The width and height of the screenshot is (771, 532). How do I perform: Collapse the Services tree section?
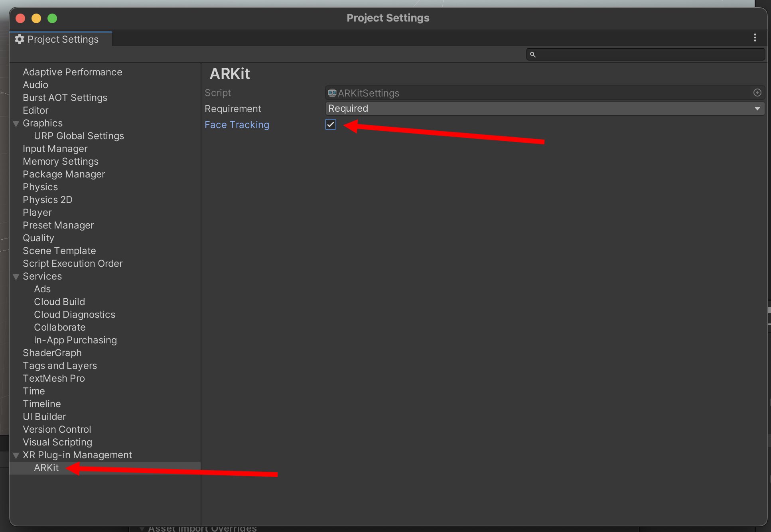(16, 277)
